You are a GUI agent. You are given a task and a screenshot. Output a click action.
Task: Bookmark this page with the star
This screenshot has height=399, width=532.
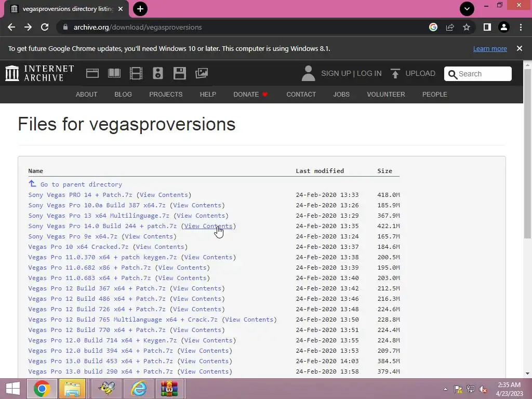pos(467,27)
